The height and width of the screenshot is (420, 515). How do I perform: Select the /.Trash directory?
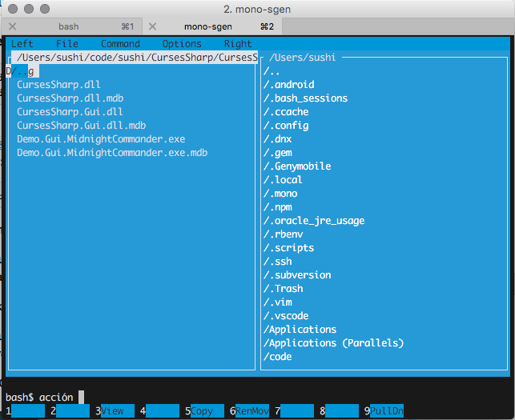click(x=283, y=289)
